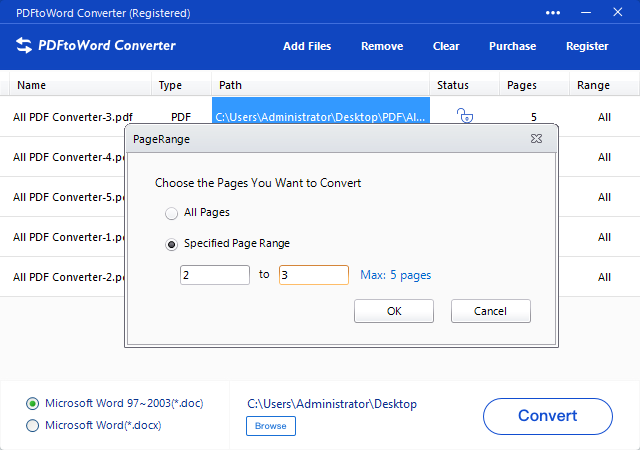640x450 pixels.
Task: Open the Purchase menu item
Action: click(513, 46)
